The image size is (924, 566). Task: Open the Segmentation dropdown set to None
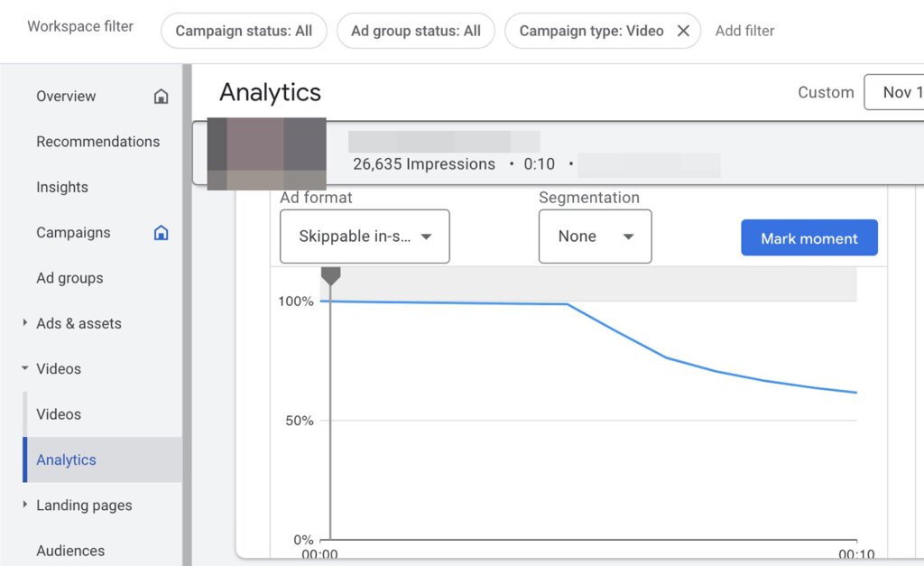595,237
